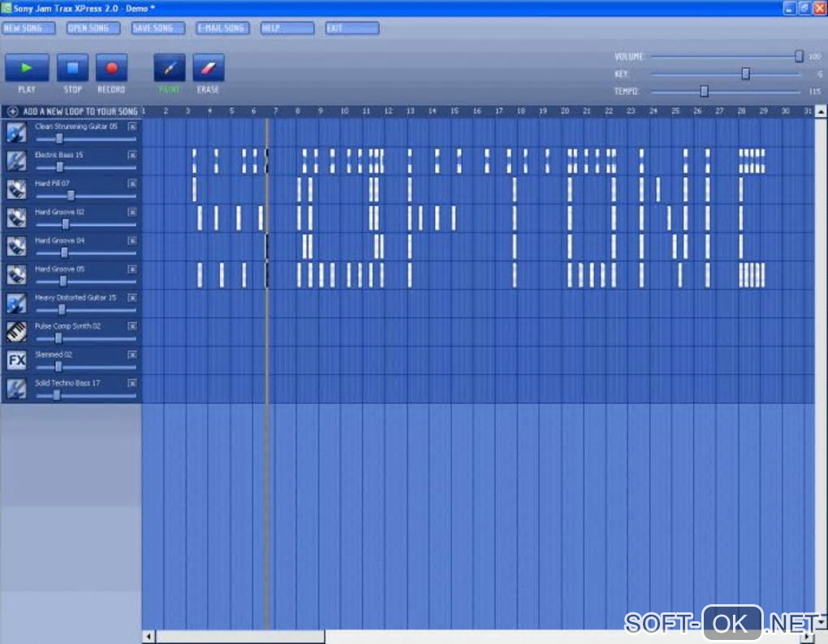This screenshot has width=828, height=644.
Task: Remove the Hard Groove 05 track
Action: pyautogui.click(x=132, y=270)
